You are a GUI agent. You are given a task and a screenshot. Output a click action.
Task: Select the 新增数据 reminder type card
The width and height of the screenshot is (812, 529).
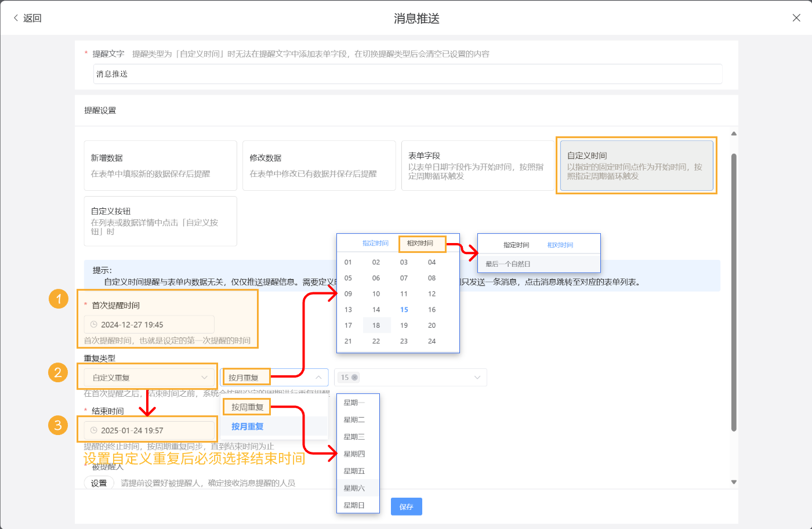160,165
